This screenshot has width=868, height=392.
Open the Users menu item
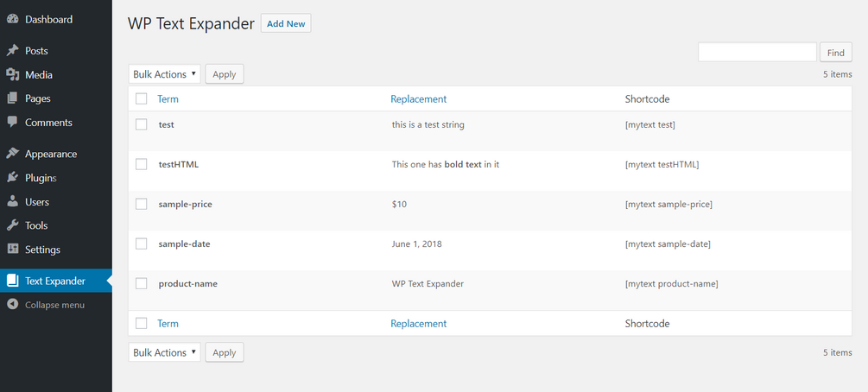(37, 202)
